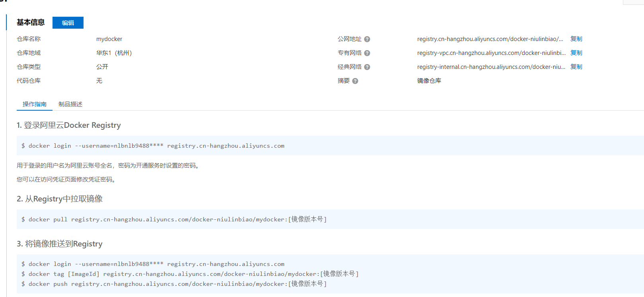Click the 公网地址 label
Viewport: 644px width, 297px height.
(x=350, y=39)
